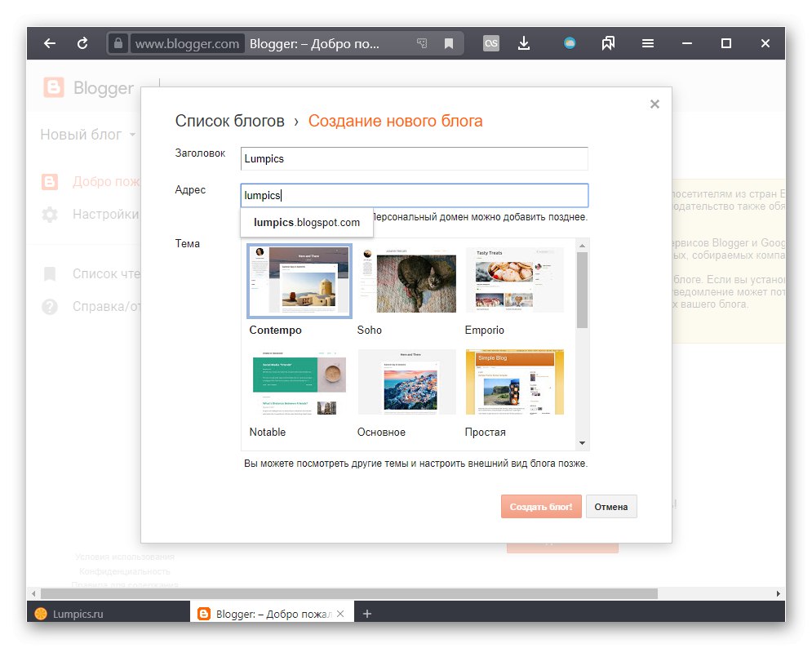Image resolution: width=812 pixels, height=648 pixels.
Task: Click the Условия использования footer link
Action: tap(125, 557)
